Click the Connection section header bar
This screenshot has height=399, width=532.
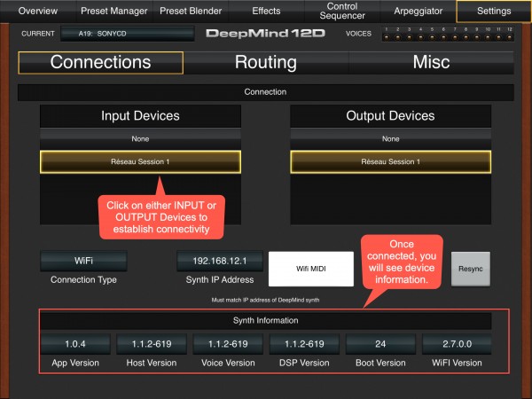[266, 92]
